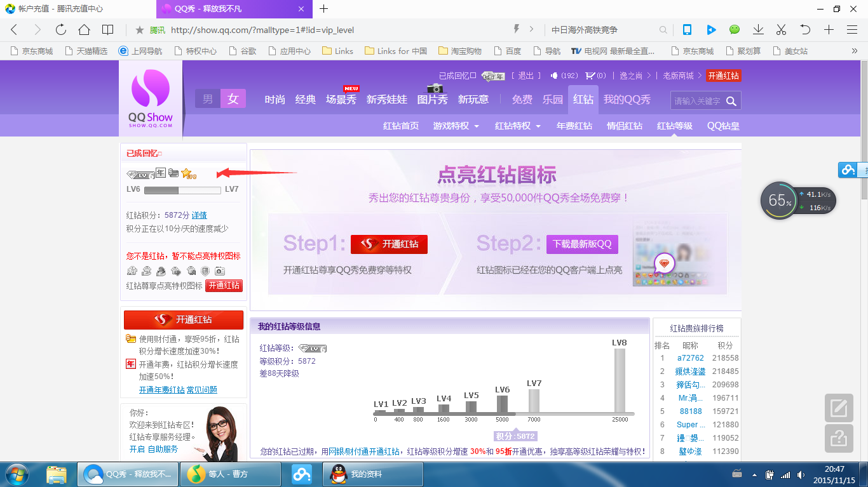Screen dimensions: 868x487
Task: Open the downloads arrow icon
Action: (758, 30)
